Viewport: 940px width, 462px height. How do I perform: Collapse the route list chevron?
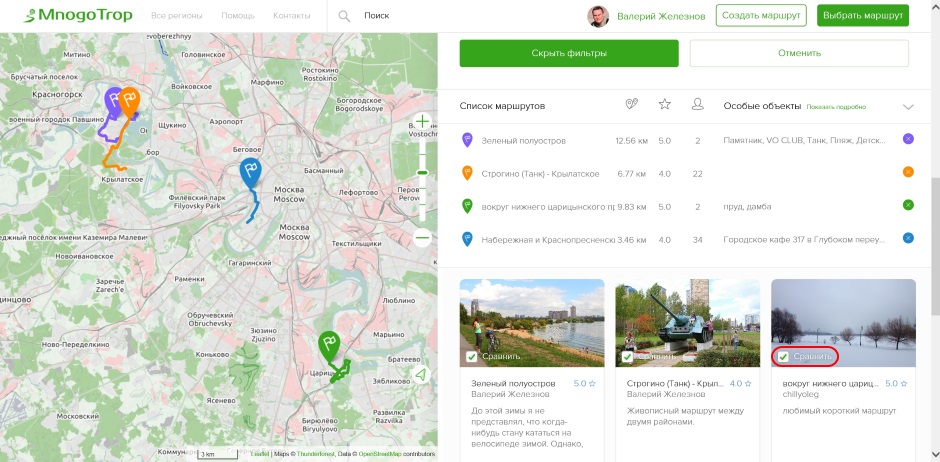908,107
